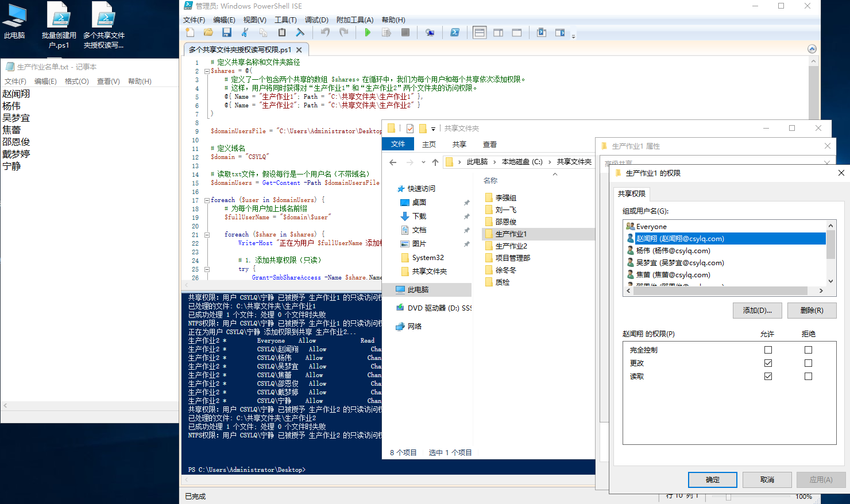The width and height of the screenshot is (850, 504).
Task: Select the 生产作业2 folder in Explorer
Action: [x=511, y=246]
